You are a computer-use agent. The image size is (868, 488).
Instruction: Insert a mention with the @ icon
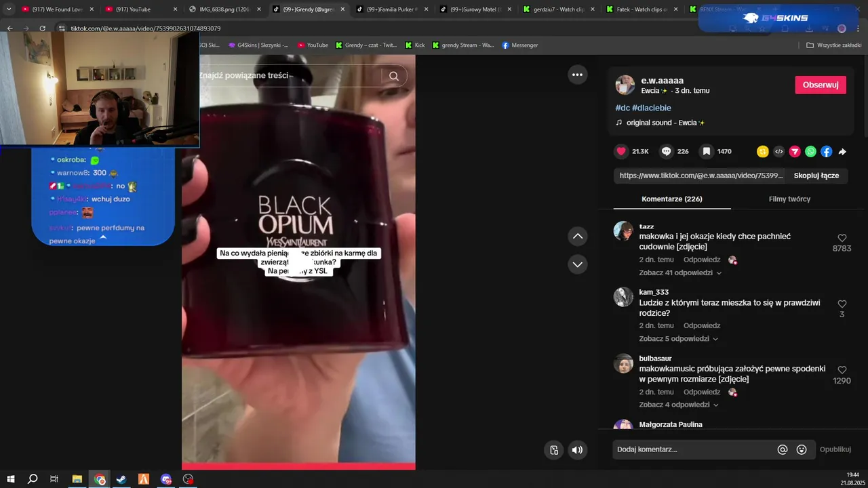(783, 449)
